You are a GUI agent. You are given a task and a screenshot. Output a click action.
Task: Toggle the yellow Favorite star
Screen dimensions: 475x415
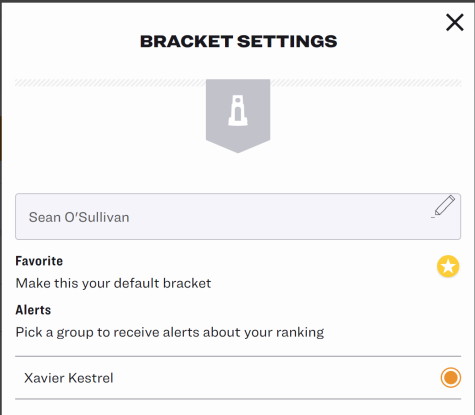point(448,266)
